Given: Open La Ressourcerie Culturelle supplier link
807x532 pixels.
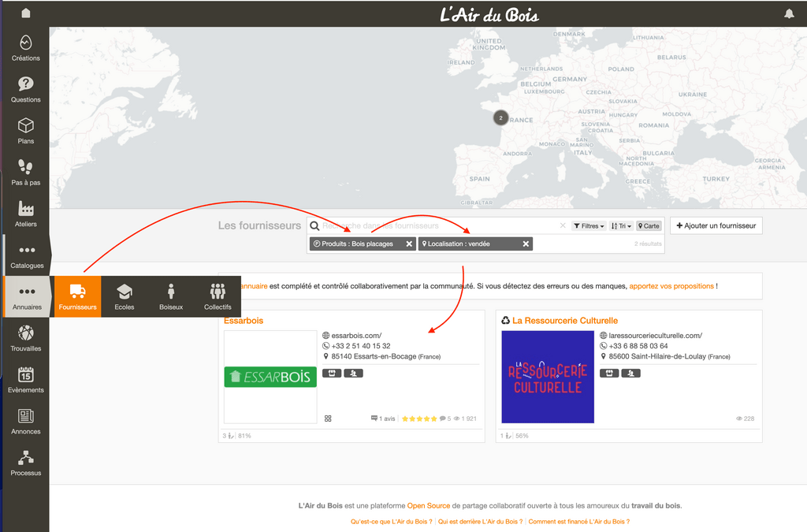Looking at the screenshot, I should coord(564,321).
